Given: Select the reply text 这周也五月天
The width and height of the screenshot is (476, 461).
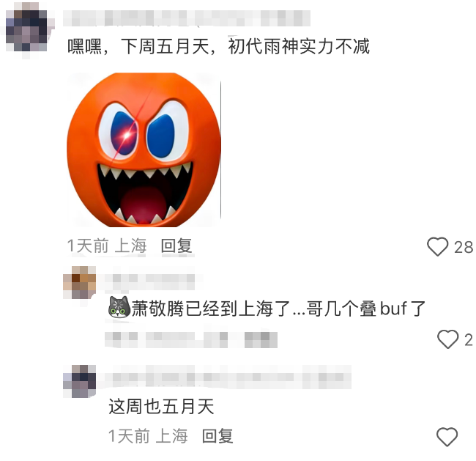Looking at the screenshot, I should tap(161, 406).
